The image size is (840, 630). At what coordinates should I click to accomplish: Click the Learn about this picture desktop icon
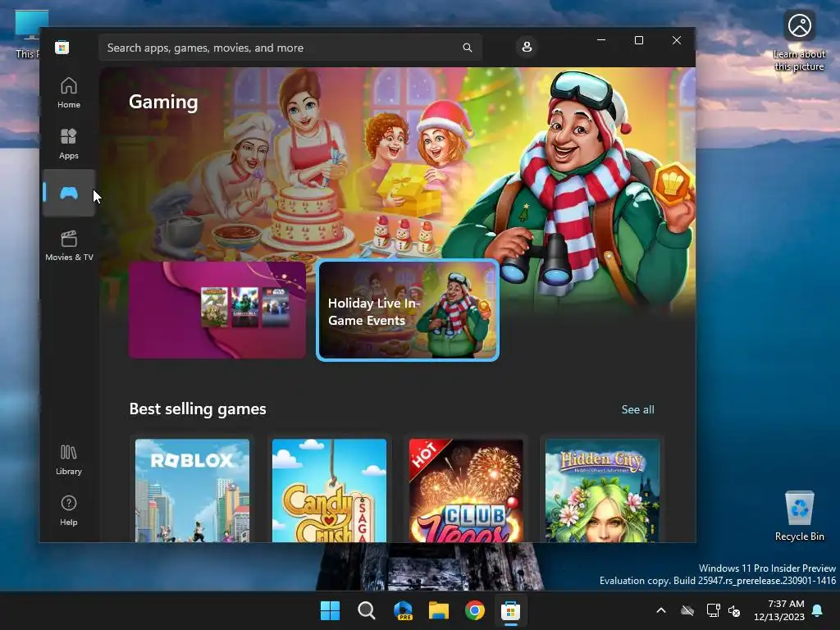[799, 40]
